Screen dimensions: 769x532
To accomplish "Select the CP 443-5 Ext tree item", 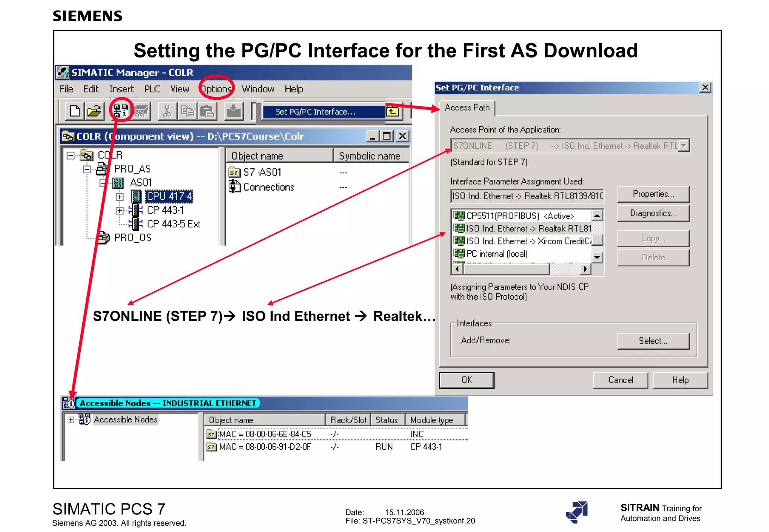I will (173, 224).
